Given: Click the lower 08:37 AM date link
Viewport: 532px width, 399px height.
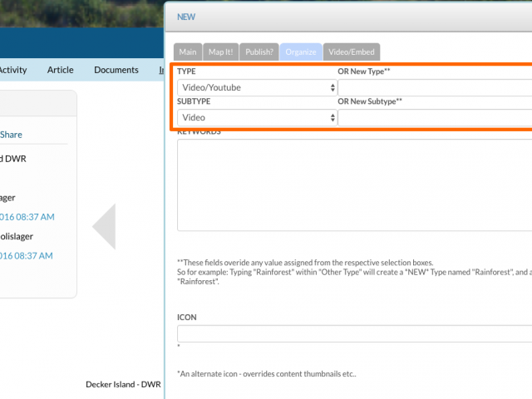Looking at the screenshot, I should (27, 256).
